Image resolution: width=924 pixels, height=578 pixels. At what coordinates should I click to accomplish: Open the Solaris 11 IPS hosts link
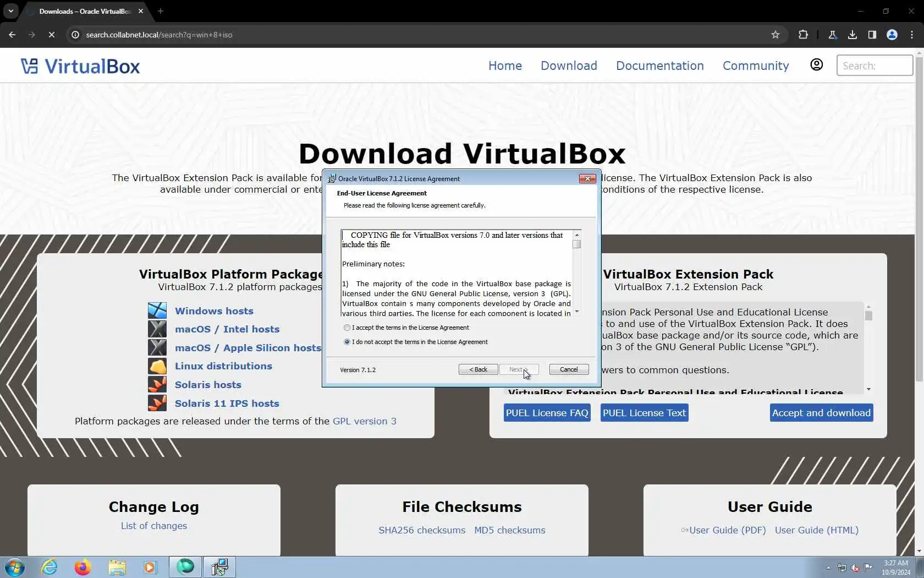click(227, 403)
